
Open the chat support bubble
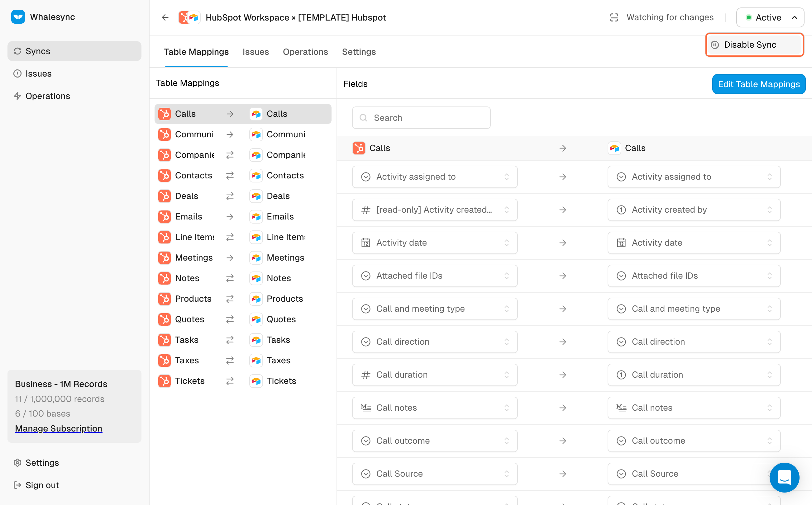coord(784,477)
